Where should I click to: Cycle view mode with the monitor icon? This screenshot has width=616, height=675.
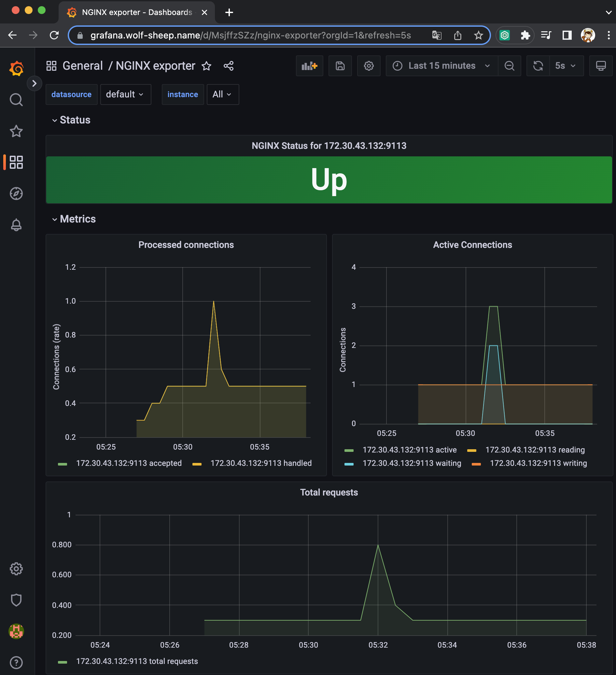(x=601, y=65)
